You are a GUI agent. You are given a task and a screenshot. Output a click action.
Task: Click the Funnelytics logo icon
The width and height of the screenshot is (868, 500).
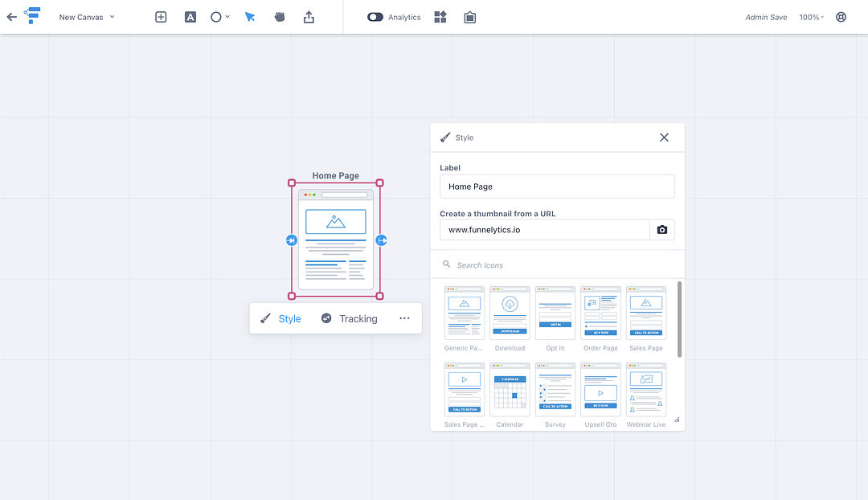coord(33,15)
